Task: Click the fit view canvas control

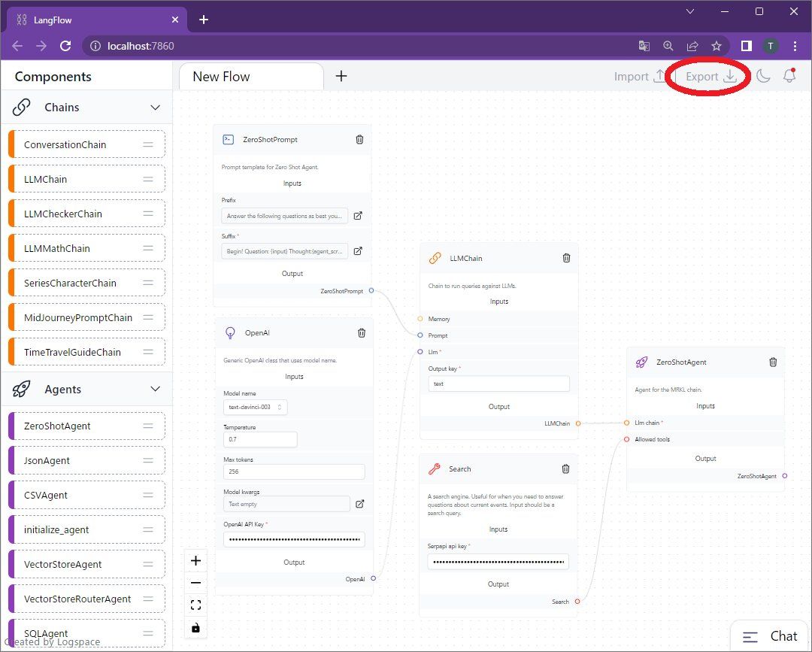Action: [196, 605]
